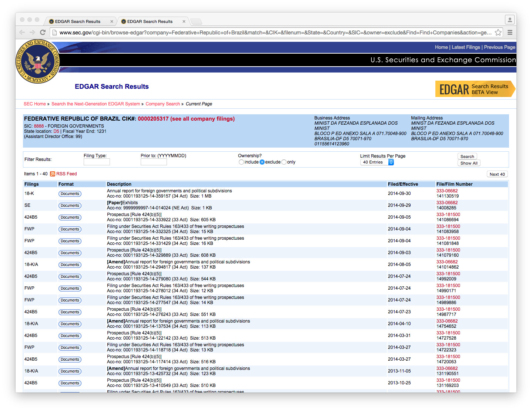Open Documents for the 424B5 filing dated 2014-09-05
The image size is (532, 411).
(x=70, y=218)
